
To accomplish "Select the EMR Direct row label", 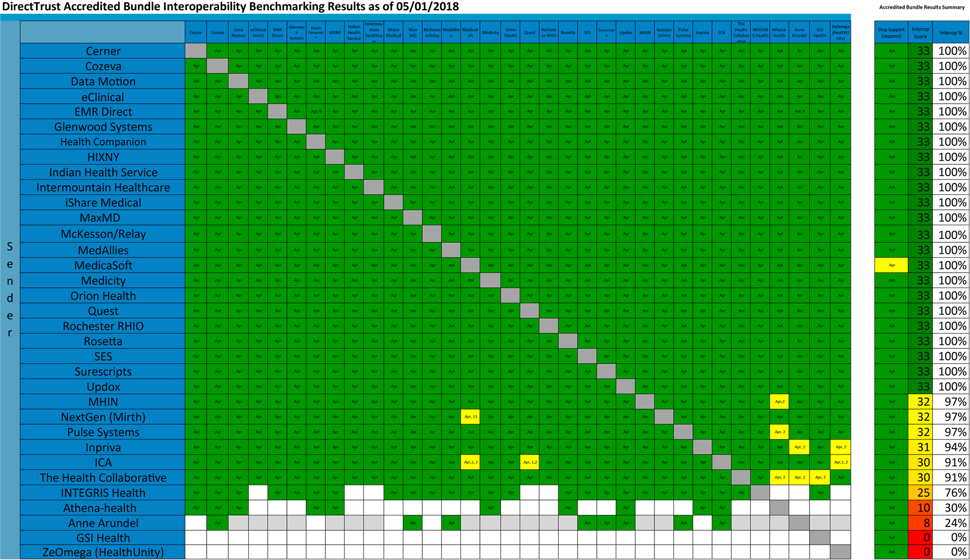I will (x=103, y=112).
